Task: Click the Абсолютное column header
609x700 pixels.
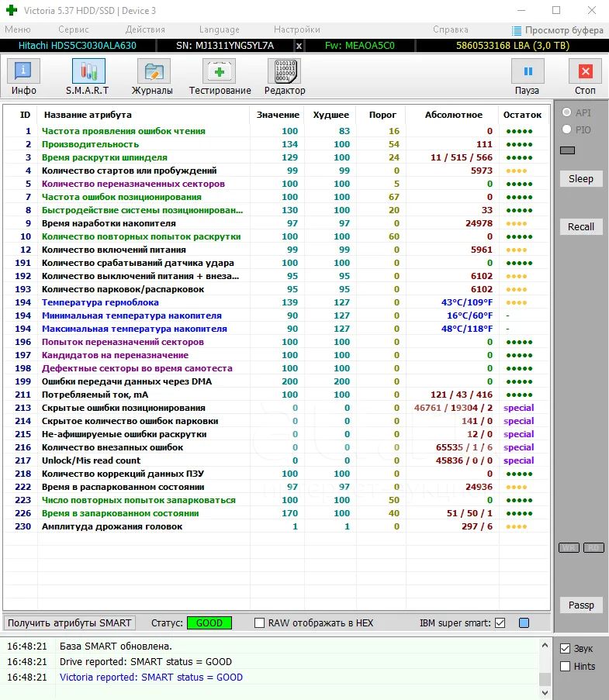Action: [x=454, y=115]
